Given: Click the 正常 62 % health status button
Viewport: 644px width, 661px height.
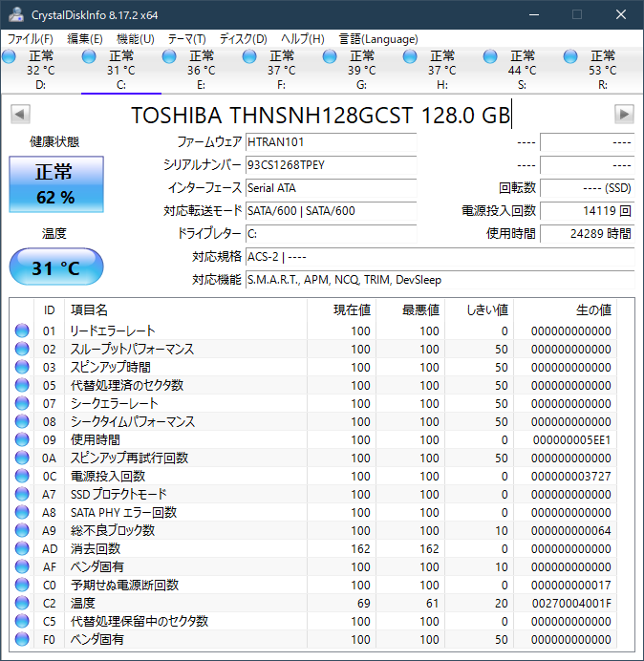Looking at the screenshot, I should pyautogui.click(x=56, y=184).
